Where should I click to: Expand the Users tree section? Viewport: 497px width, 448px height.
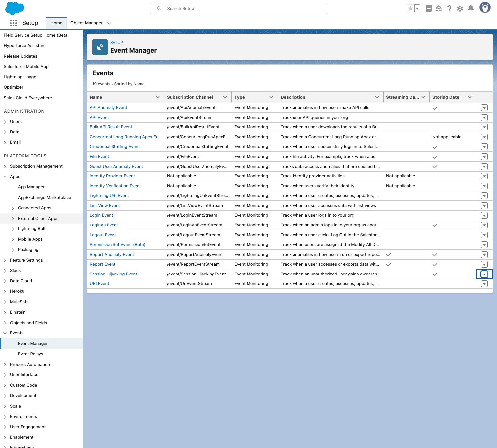5,122
